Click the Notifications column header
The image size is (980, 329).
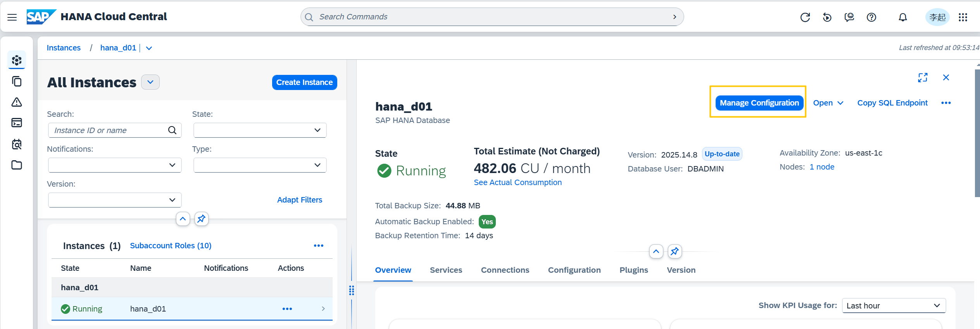point(226,268)
